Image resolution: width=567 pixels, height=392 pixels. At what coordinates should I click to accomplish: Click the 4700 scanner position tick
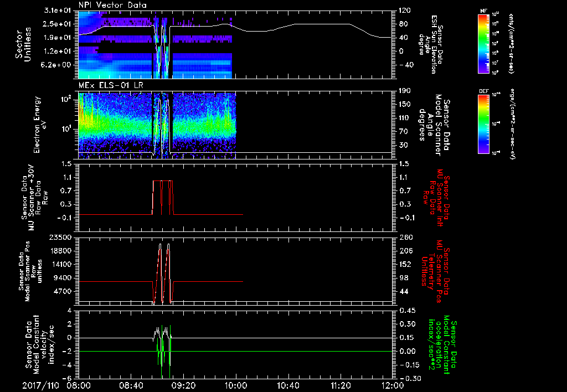(x=63, y=291)
